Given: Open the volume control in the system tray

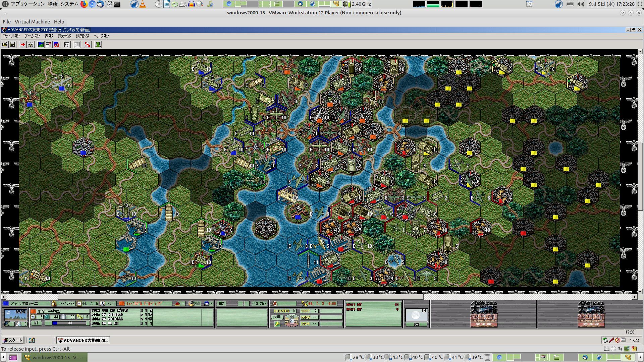Looking at the screenshot, I should click(581, 4).
